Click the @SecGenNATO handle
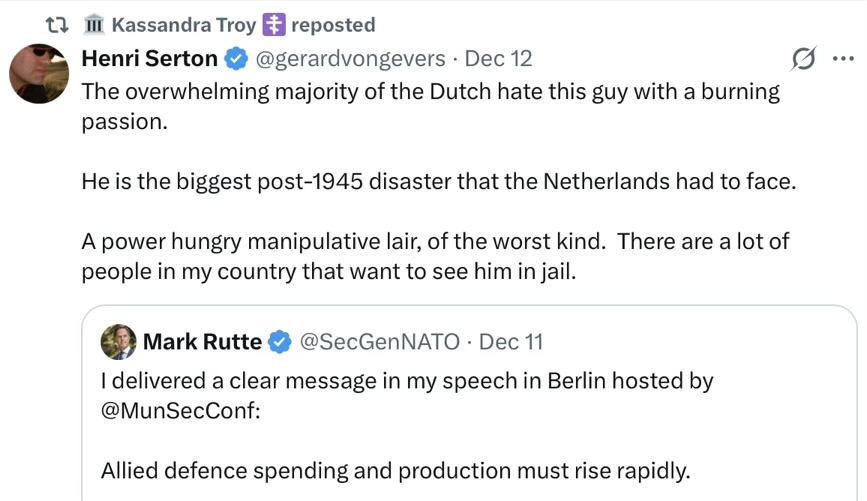This screenshot has width=867, height=501. pyautogui.click(x=380, y=342)
